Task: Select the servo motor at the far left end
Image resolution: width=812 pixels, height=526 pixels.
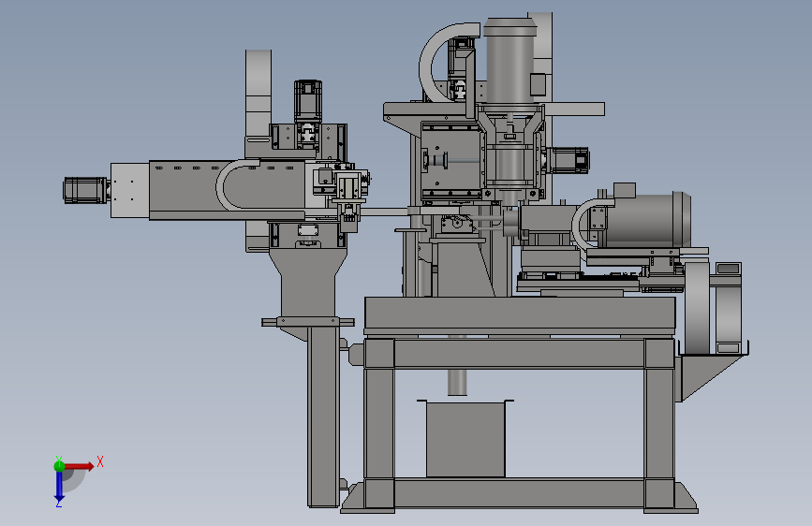Action: coord(86,190)
